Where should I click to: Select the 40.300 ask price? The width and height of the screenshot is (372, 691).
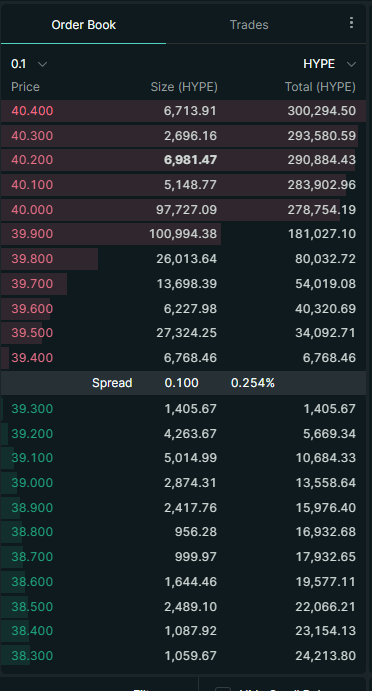(x=32, y=135)
